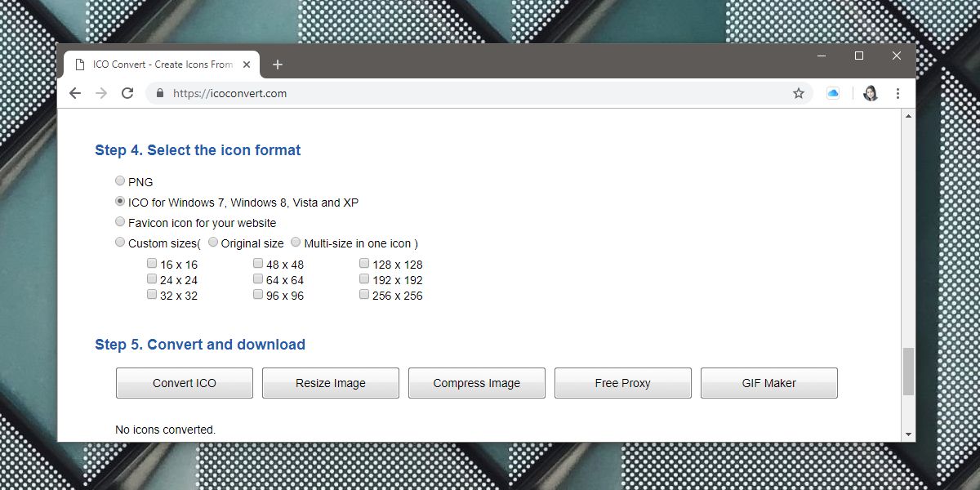This screenshot has height=490, width=980.
Task: Launch the GIF Maker
Action: coord(768,382)
